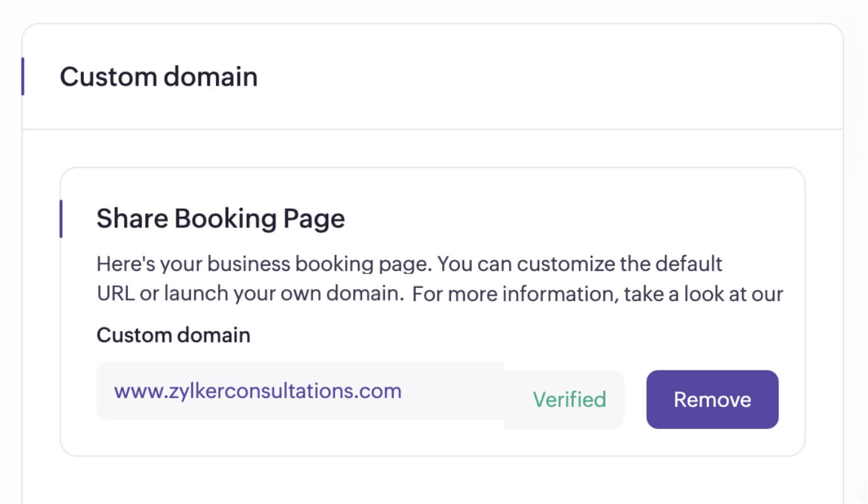The height and width of the screenshot is (504, 868).
Task: Click the word "Remove" on the button
Action: pos(712,399)
